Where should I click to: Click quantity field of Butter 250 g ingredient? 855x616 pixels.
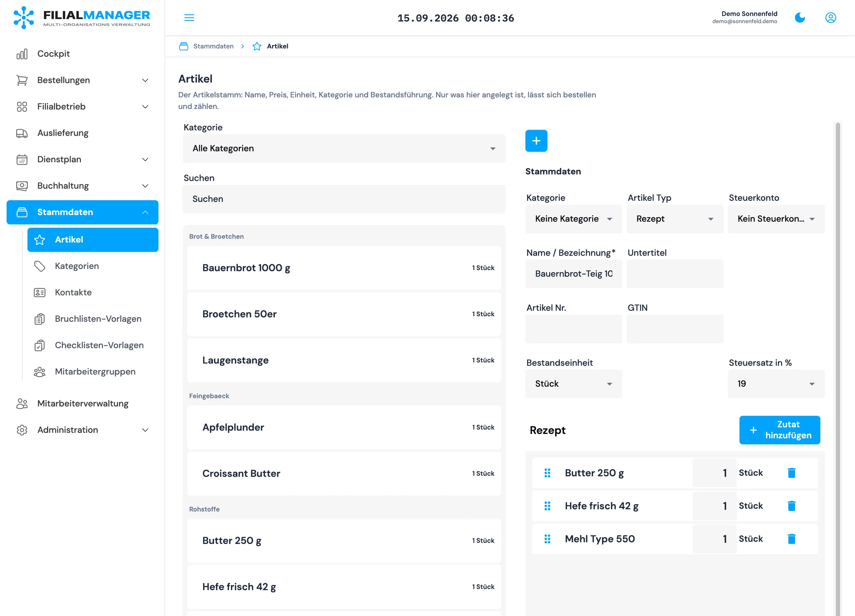point(714,473)
